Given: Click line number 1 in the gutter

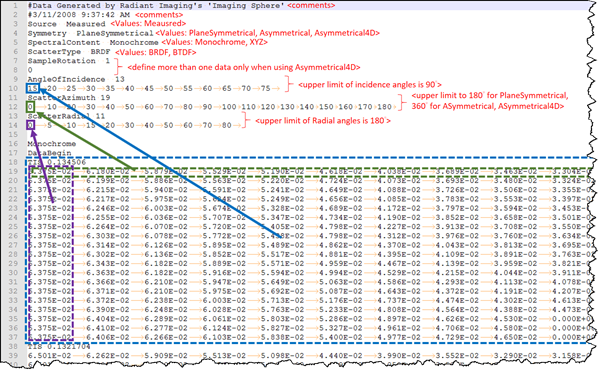Looking at the screenshot, I should 15,5.
